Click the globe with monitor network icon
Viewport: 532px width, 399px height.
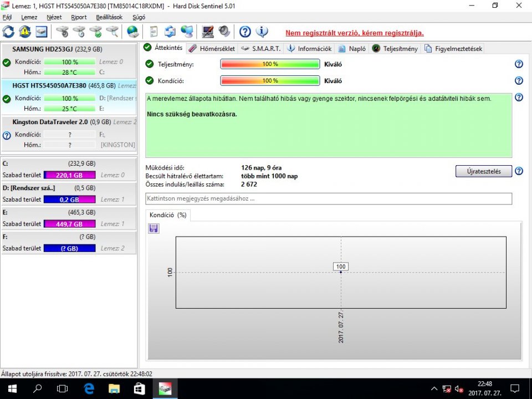point(187,32)
